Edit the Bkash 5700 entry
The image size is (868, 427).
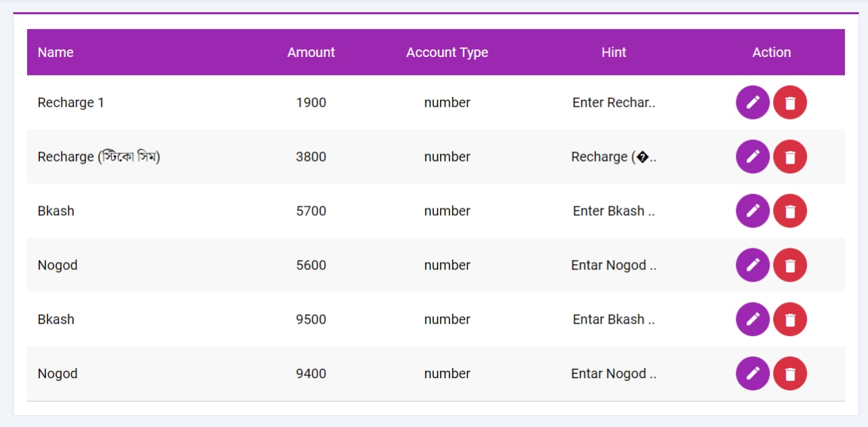[753, 211]
